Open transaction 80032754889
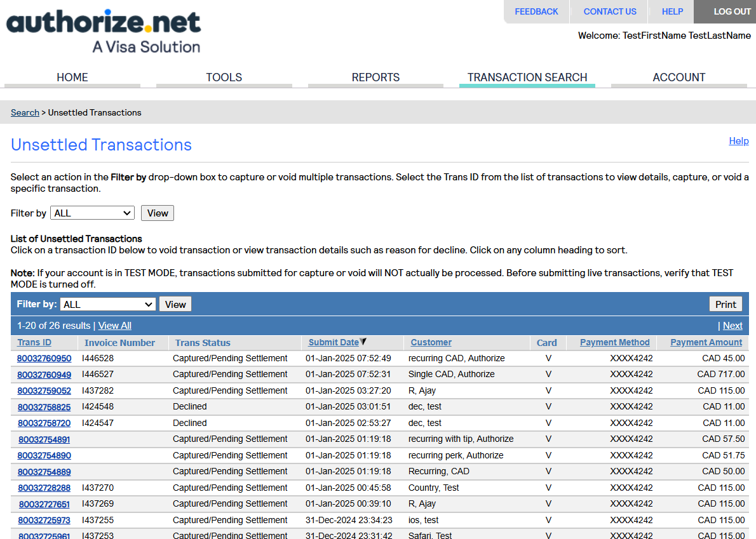Screen dimensions: 756x539 click(x=44, y=472)
